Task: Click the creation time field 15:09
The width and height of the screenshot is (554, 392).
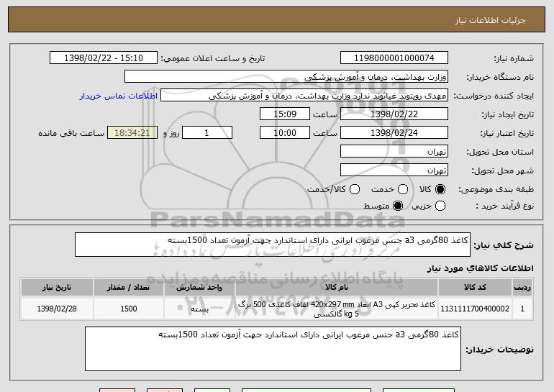Action: 285,114
